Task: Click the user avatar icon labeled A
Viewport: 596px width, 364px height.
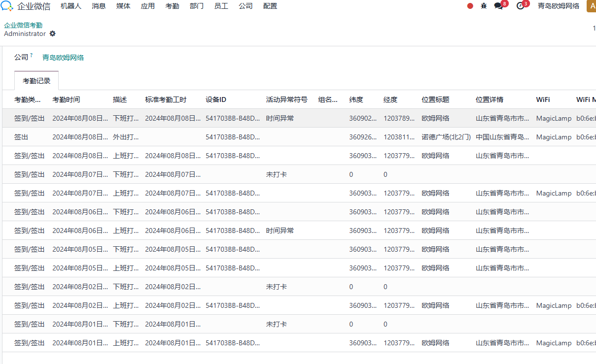Action: 591,6
